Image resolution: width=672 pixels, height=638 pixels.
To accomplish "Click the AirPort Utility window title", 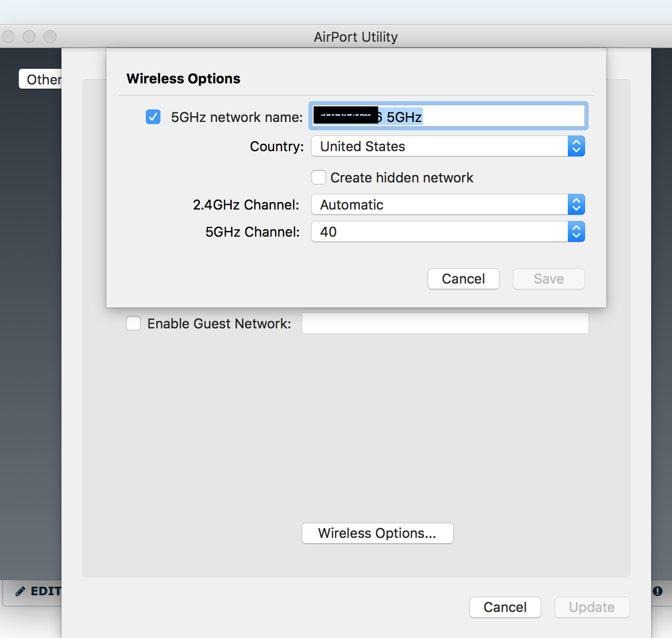I will (356, 37).
